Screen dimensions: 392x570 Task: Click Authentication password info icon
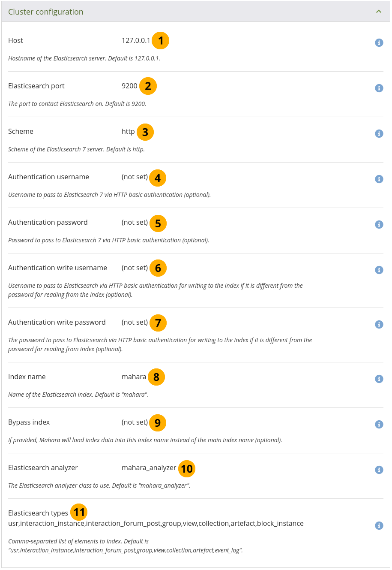(x=379, y=224)
